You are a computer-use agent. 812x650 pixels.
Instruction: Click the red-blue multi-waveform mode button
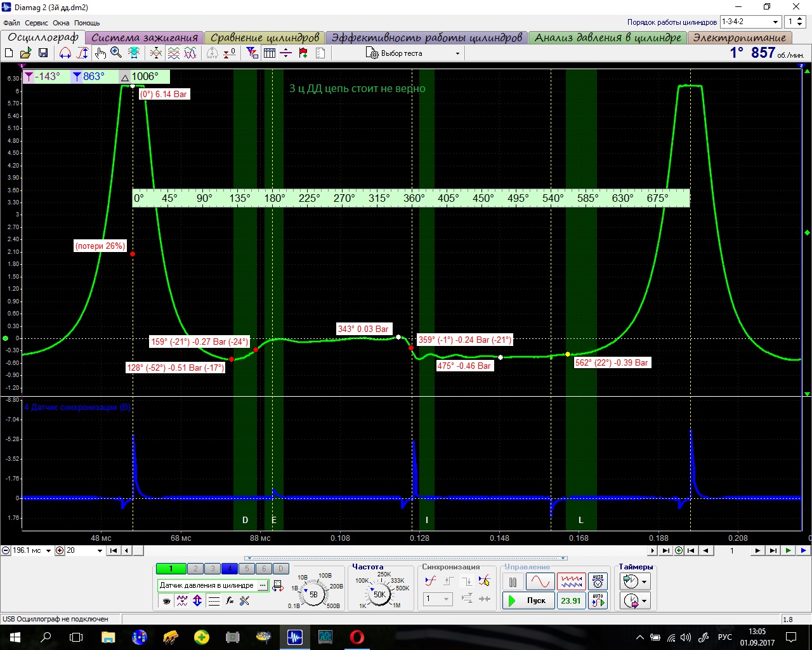[x=571, y=581]
